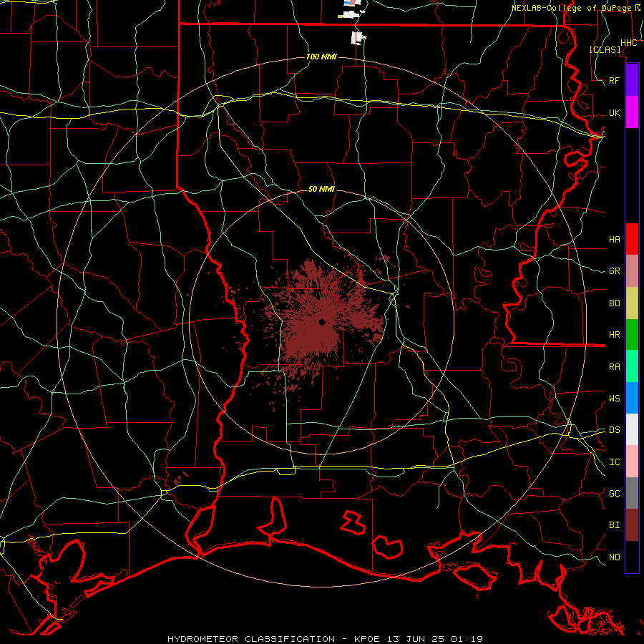This screenshot has width=644, height=644.
Task: Click the DS legend label
Action: (x=615, y=429)
